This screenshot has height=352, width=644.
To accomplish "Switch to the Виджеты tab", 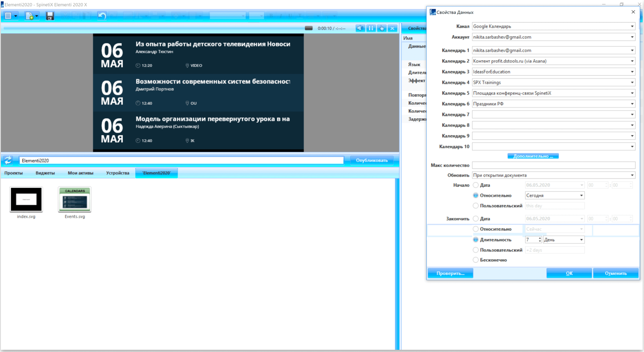I will (x=45, y=173).
